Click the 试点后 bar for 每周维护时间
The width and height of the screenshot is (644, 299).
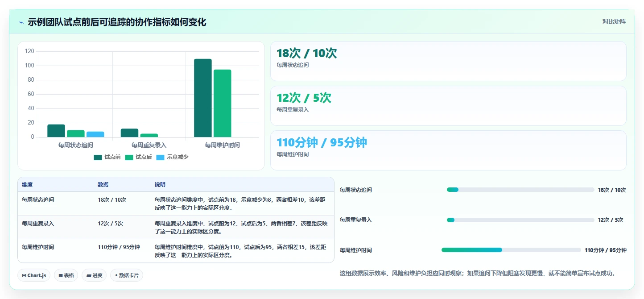(x=222, y=103)
